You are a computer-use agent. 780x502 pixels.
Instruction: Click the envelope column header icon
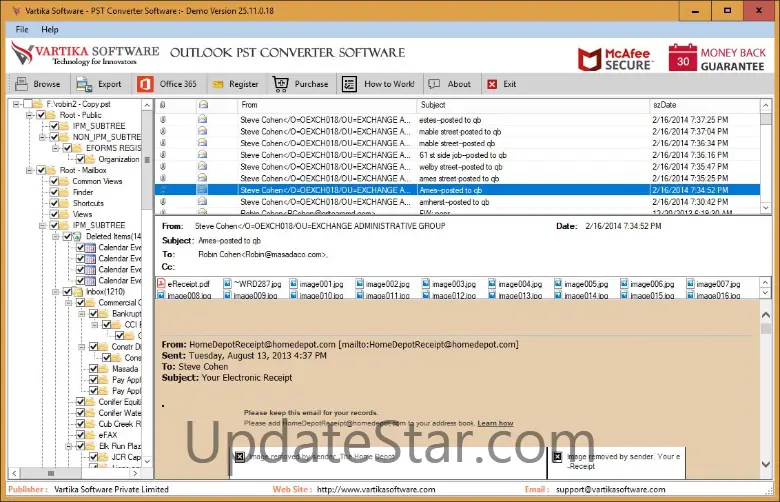[203, 105]
